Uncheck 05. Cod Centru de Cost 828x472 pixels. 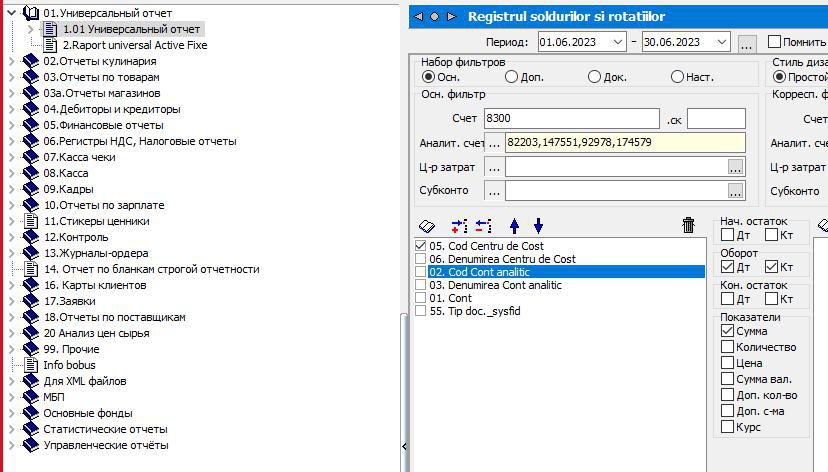point(420,246)
